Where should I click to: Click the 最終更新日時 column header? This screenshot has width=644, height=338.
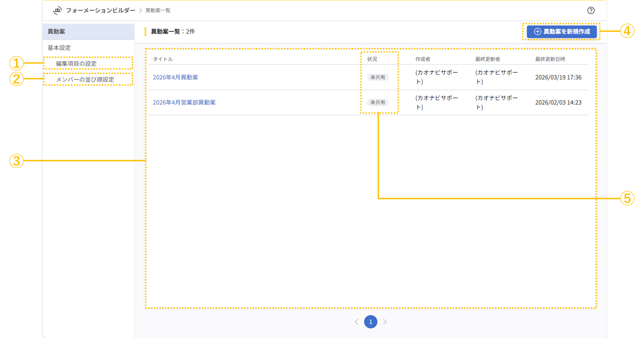click(550, 59)
